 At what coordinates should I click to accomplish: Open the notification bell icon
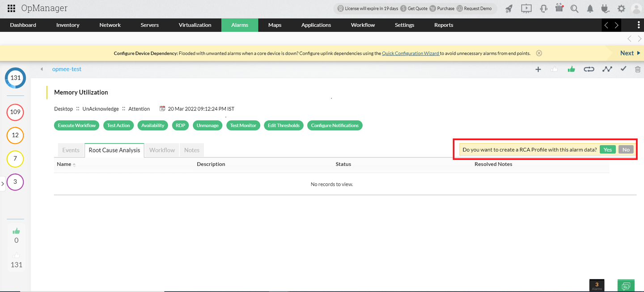coord(590,8)
